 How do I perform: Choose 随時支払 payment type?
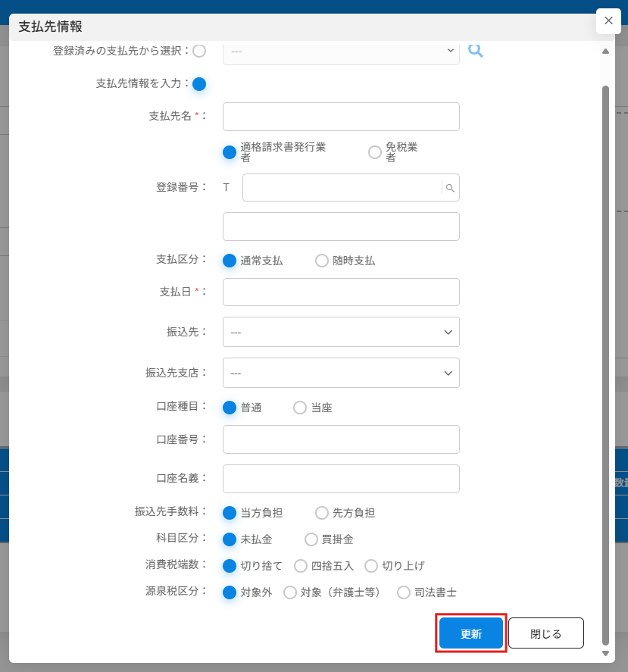(x=321, y=261)
